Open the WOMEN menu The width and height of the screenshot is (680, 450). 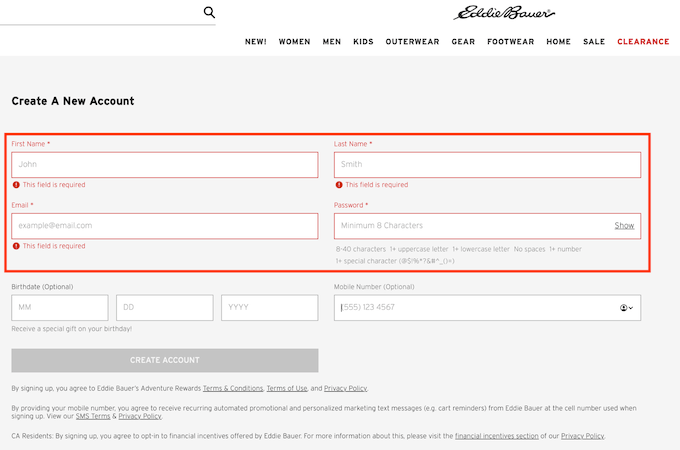pyautogui.click(x=294, y=42)
